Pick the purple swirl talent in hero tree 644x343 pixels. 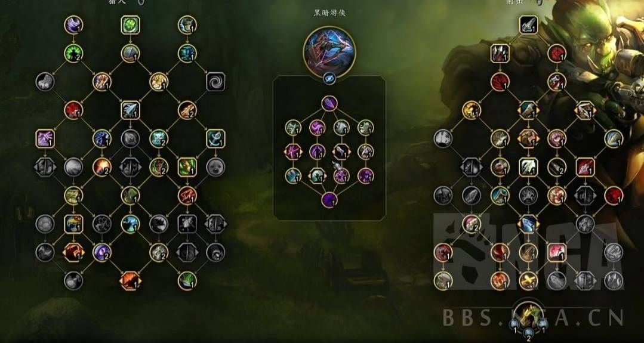pyautogui.click(x=318, y=128)
